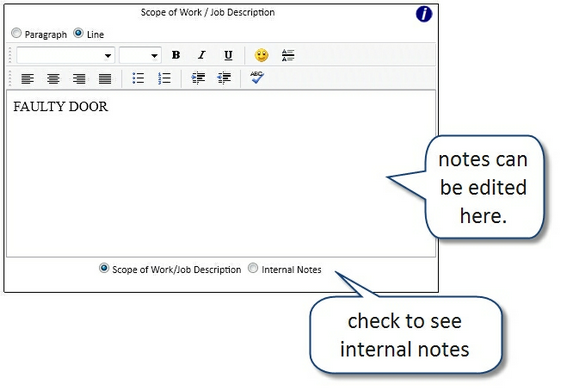Toggle italic formatting
Viewport: 561px width, 391px height.
coord(202,55)
